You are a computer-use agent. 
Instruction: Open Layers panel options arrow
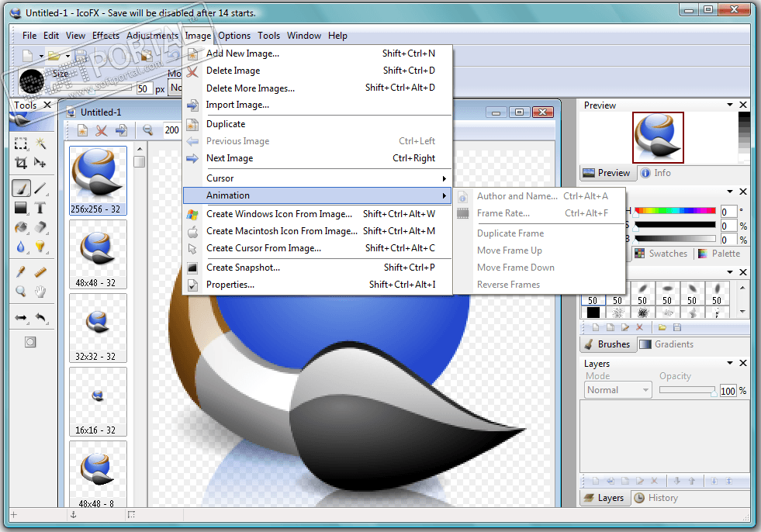point(729,363)
